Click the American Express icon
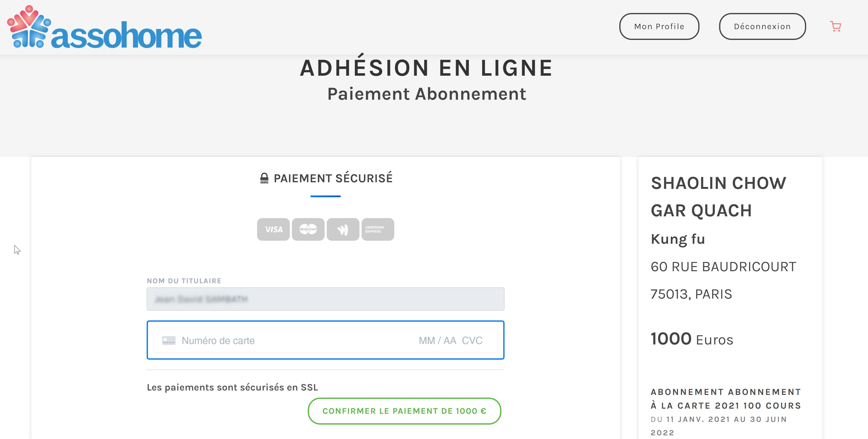 pos(377,229)
